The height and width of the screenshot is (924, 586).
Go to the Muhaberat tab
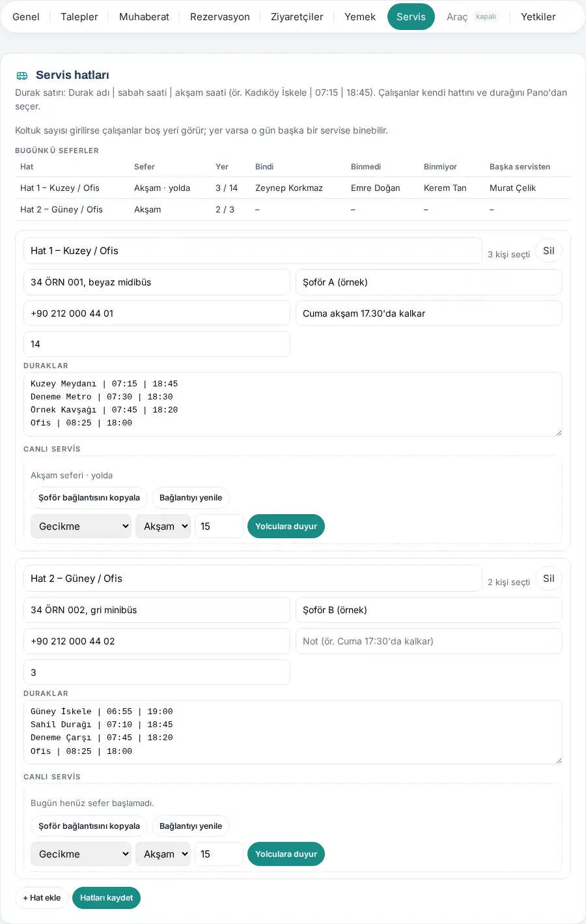[144, 17]
